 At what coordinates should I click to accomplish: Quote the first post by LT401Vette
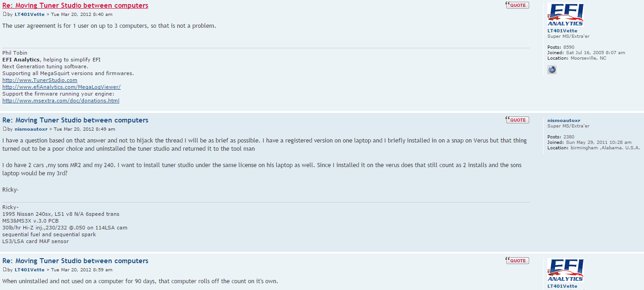(x=517, y=5)
